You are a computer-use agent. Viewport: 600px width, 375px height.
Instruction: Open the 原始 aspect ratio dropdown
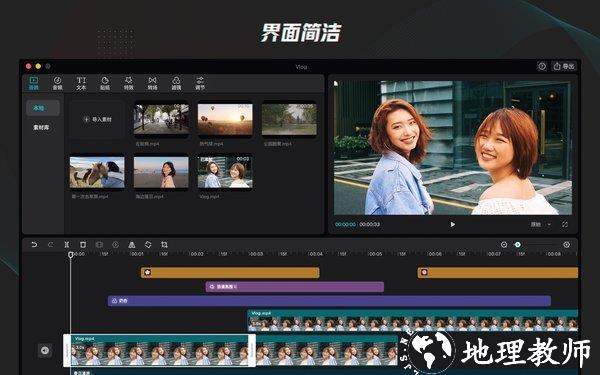point(540,225)
